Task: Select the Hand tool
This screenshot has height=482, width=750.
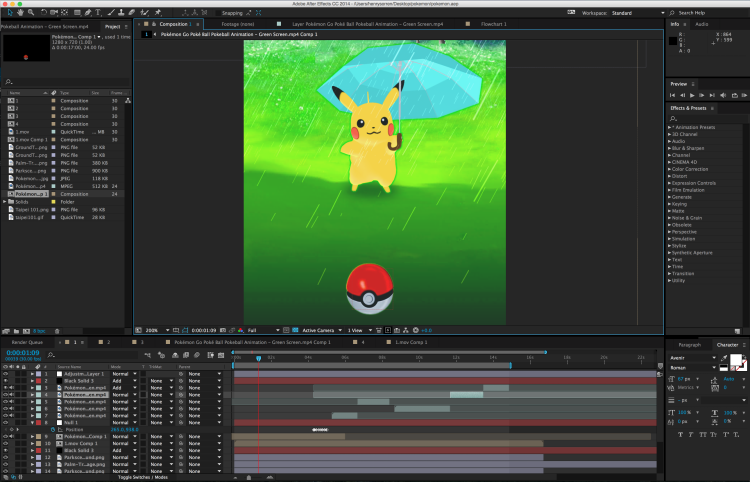Action: [x=21, y=12]
